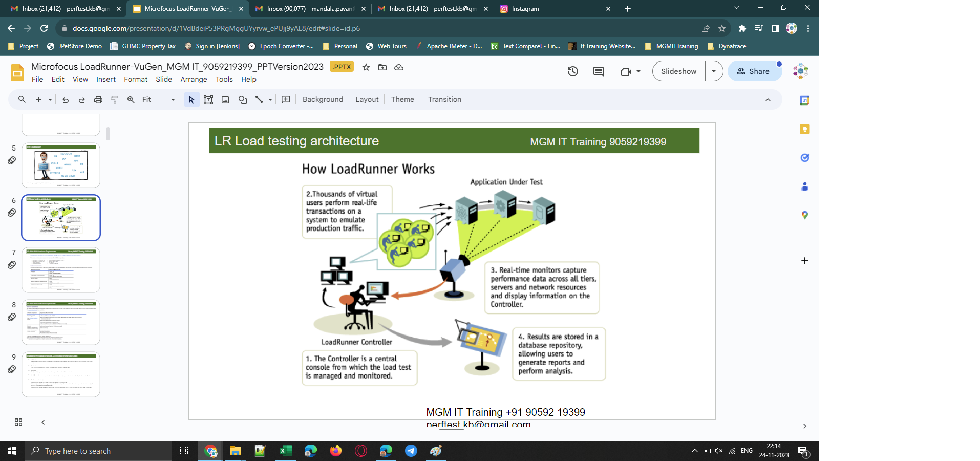Screen dimensions: 980x461
Task: Collapse the filmstrip panel with arrow
Action: (43, 422)
